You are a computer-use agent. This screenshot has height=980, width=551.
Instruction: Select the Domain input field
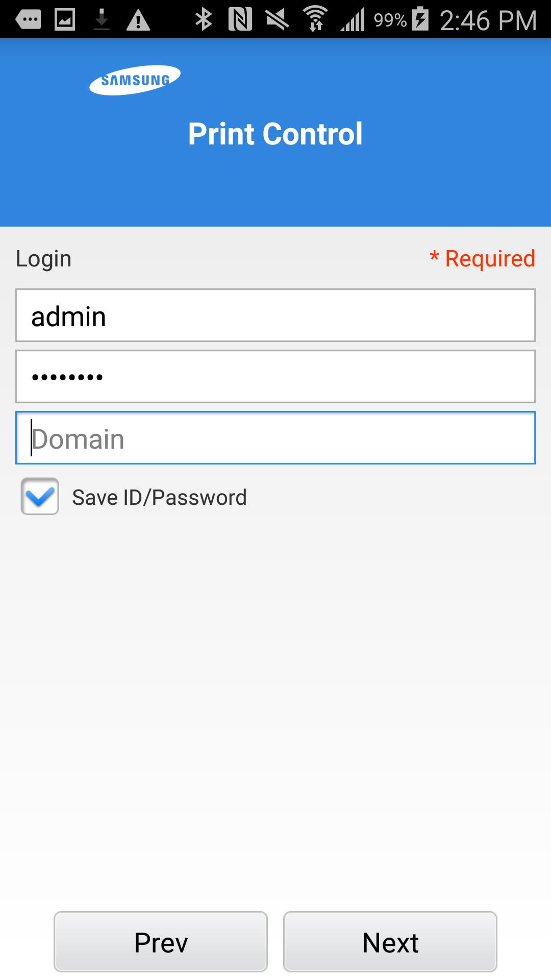tap(275, 437)
